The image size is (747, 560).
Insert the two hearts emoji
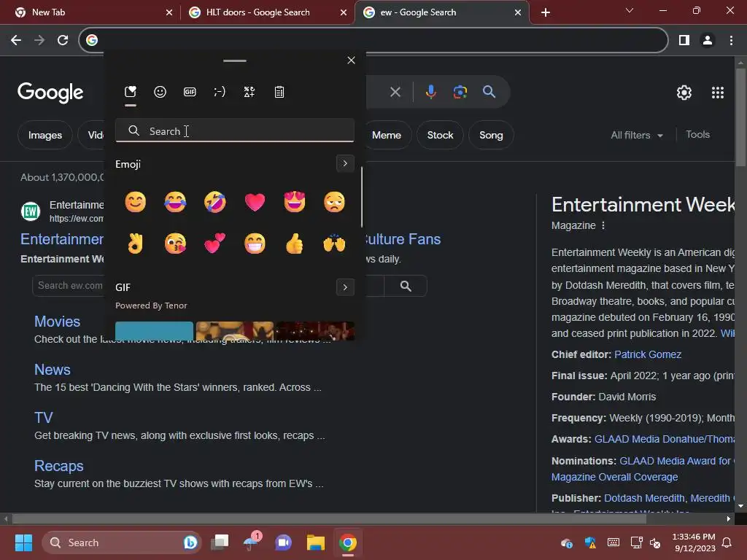[x=215, y=244]
